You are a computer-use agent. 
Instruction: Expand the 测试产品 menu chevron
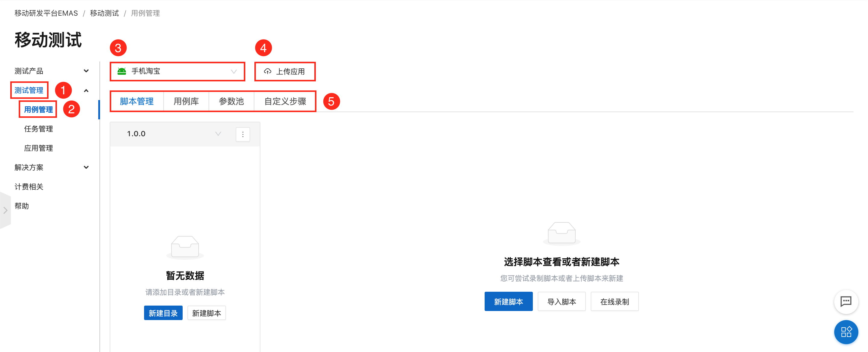[86, 71]
